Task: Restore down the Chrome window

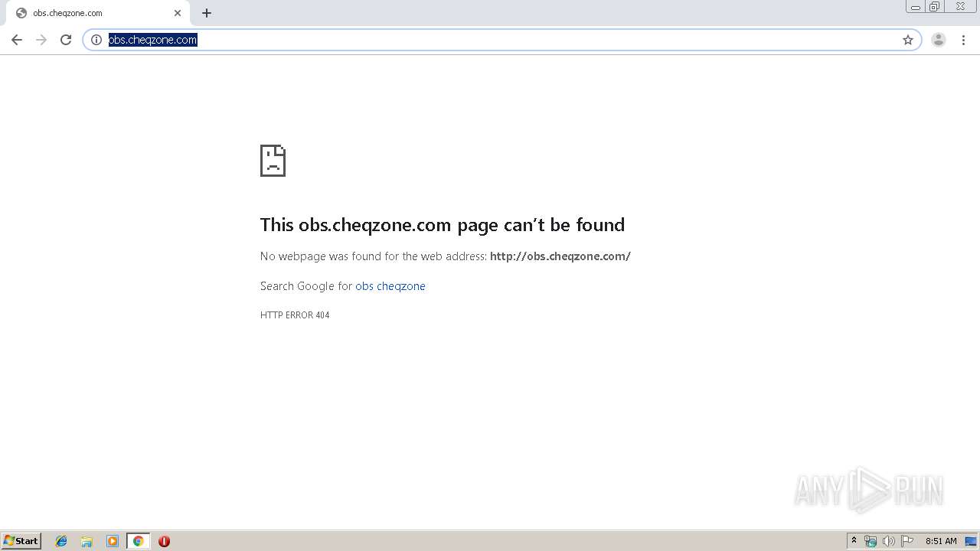Action: point(935,7)
